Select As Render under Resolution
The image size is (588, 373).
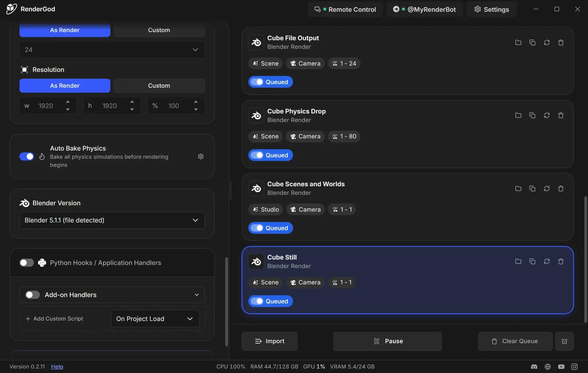click(65, 86)
